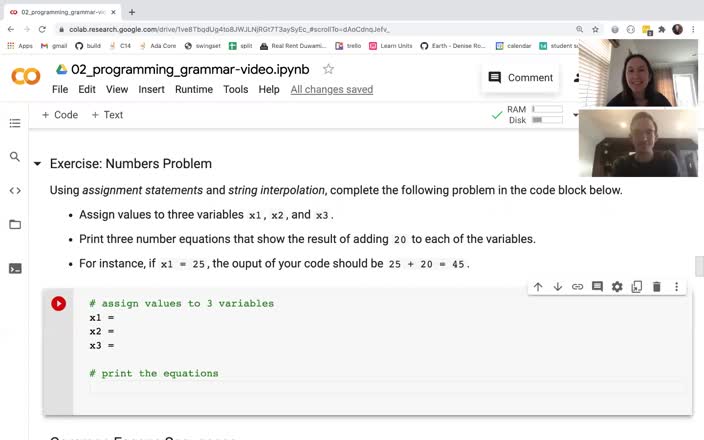Open the Insert menu

click(151, 89)
